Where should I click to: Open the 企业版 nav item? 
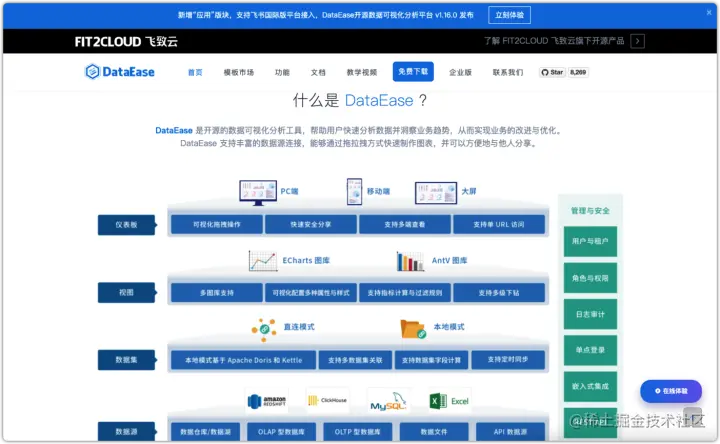pos(460,72)
